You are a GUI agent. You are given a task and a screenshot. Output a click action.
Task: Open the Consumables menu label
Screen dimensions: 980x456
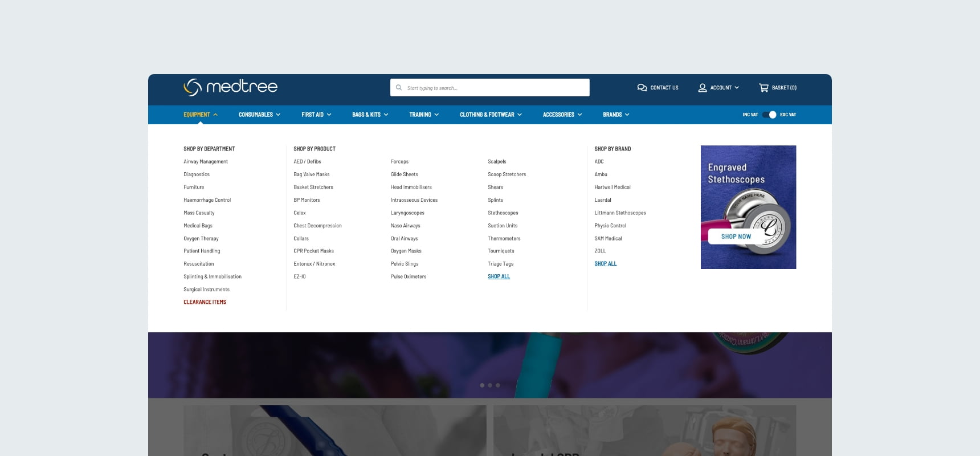point(256,115)
